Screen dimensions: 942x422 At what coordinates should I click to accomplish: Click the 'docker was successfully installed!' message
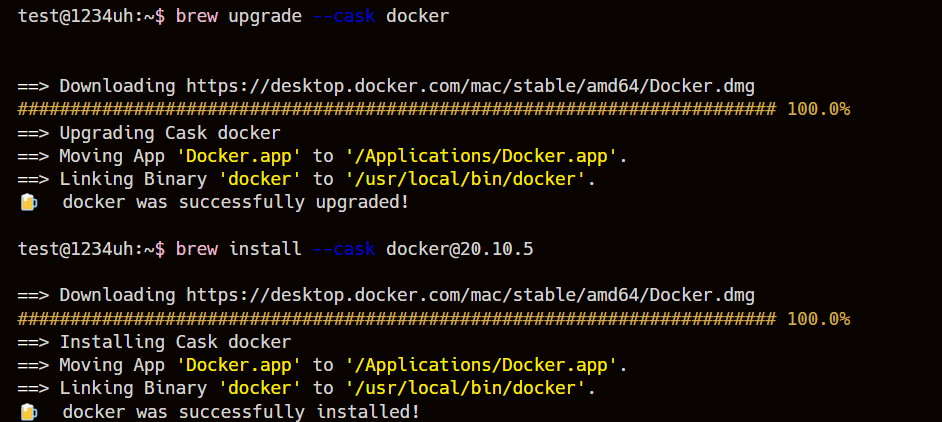click(241, 412)
